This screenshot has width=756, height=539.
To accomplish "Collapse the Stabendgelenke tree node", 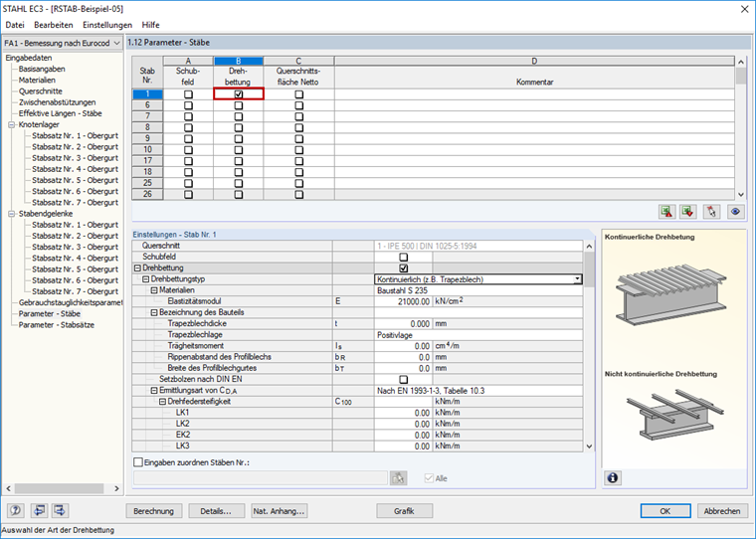I will tap(12, 214).
